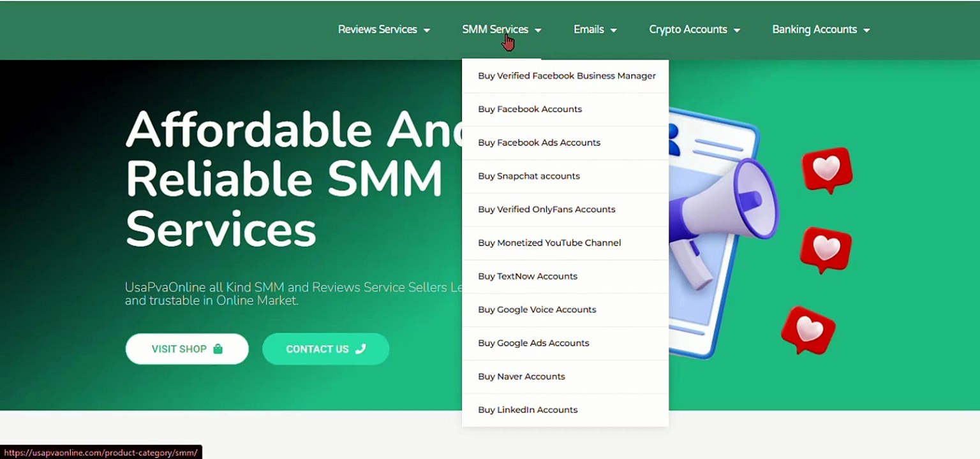980x459 pixels.
Task: Expand the Emails dropdown in navigation
Action: coord(595,29)
